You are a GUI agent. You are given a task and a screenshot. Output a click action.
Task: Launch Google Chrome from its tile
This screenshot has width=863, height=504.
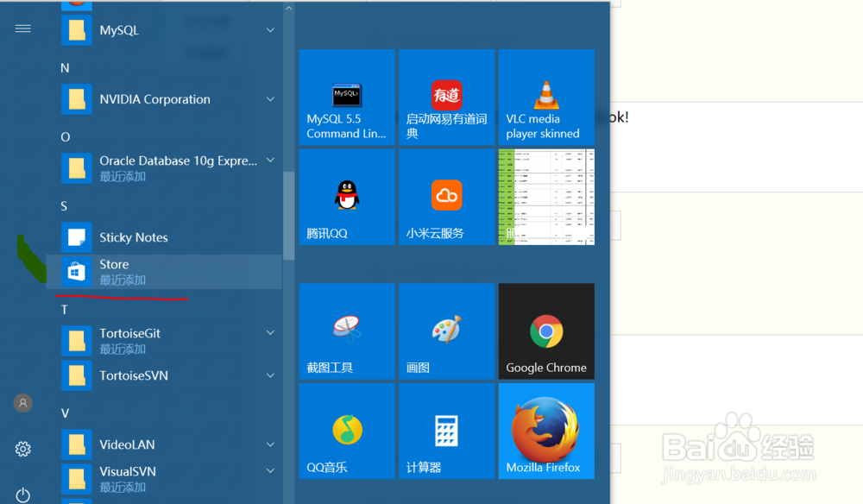pos(546,331)
